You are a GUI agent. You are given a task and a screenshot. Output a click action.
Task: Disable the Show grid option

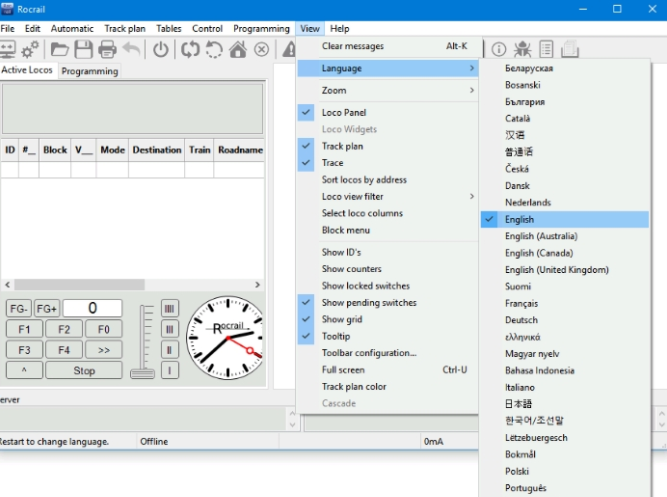(x=341, y=320)
